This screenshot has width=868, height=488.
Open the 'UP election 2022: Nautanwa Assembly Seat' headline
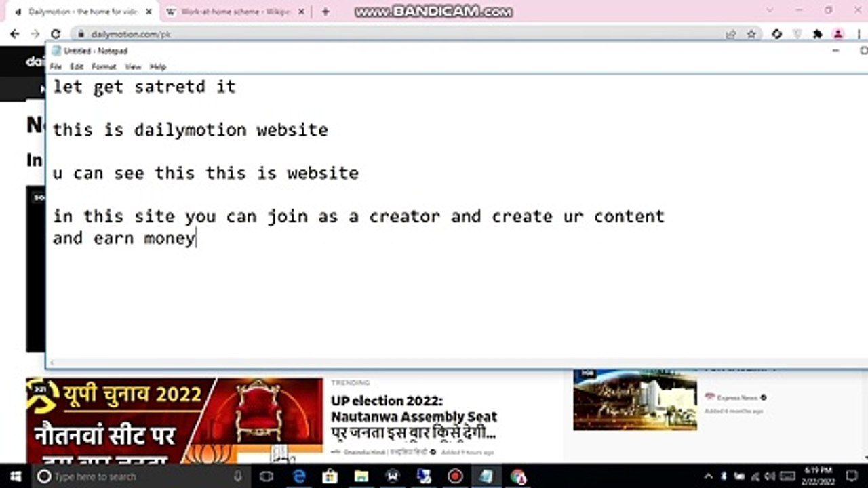pos(414,417)
